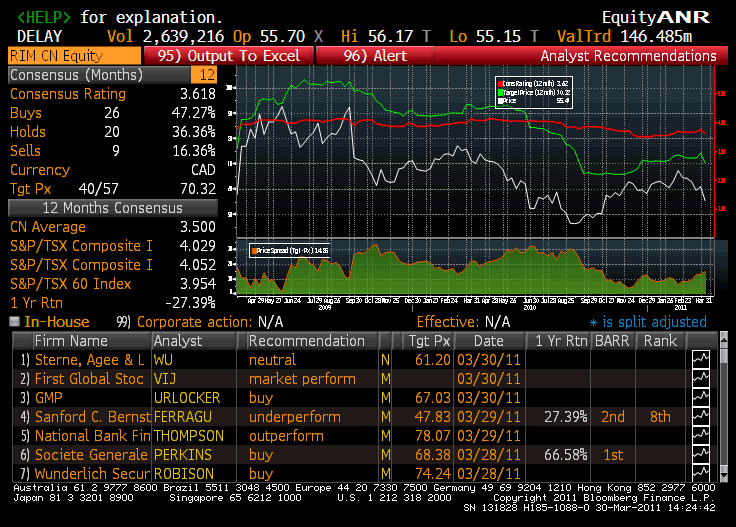
Task: Open chart icon for Societe Generale row
Action: point(701,455)
